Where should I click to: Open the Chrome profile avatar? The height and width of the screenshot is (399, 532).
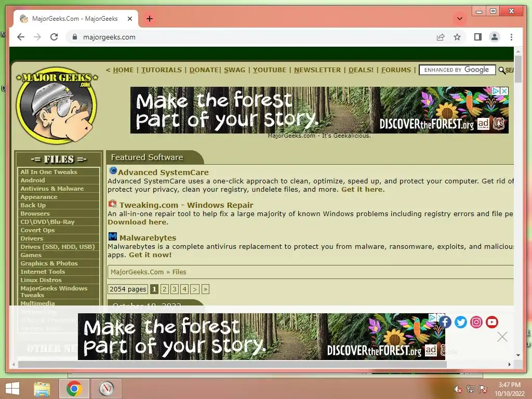[495, 37]
